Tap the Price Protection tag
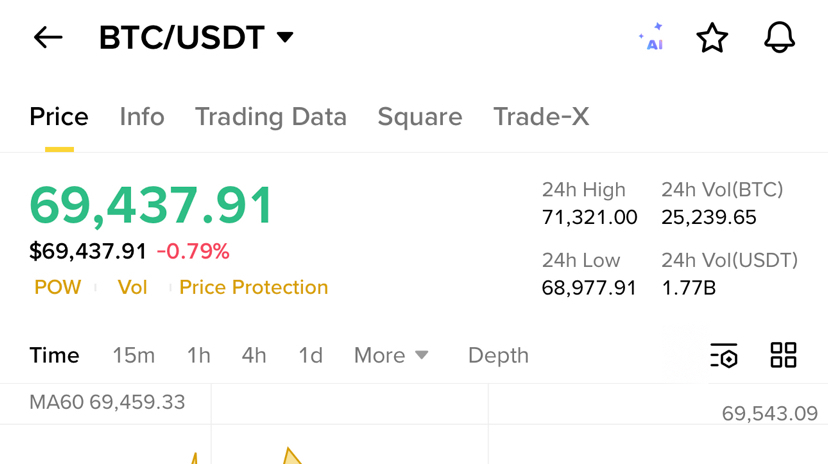Image resolution: width=828 pixels, height=464 pixels. pyautogui.click(x=253, y=288)
